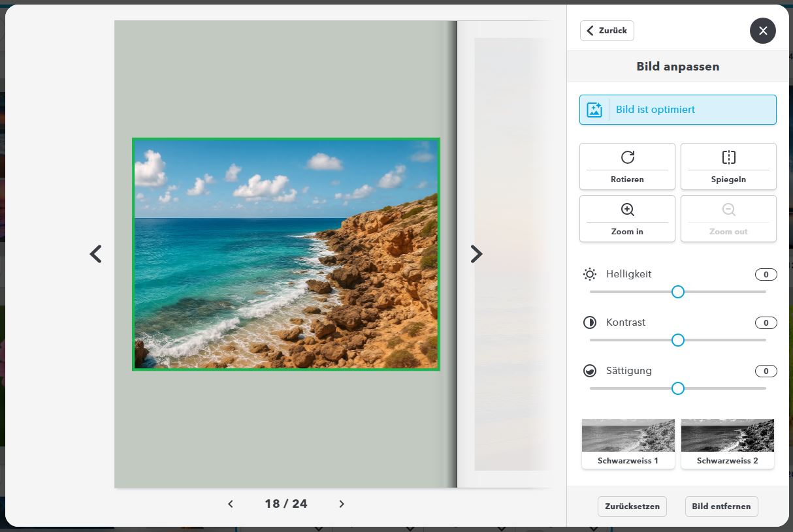Click the Kontrast slider handle
Viewport: 793px width, 532px height.
click(x=678, y=340)
